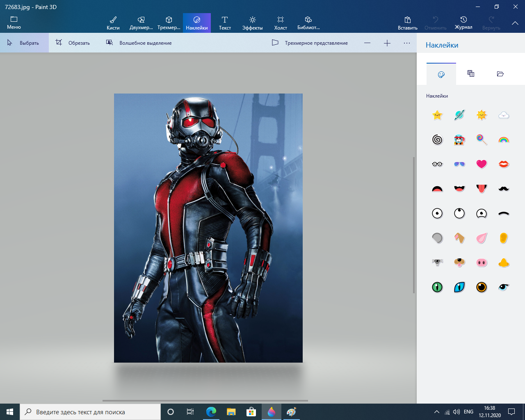
Task: Click the Windows search box
Action: pos(90,412)
